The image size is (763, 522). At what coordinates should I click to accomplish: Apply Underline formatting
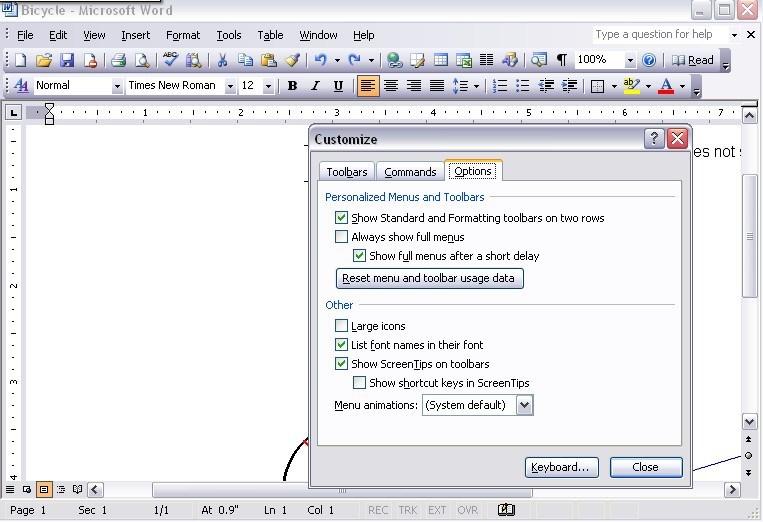point(338,86)
